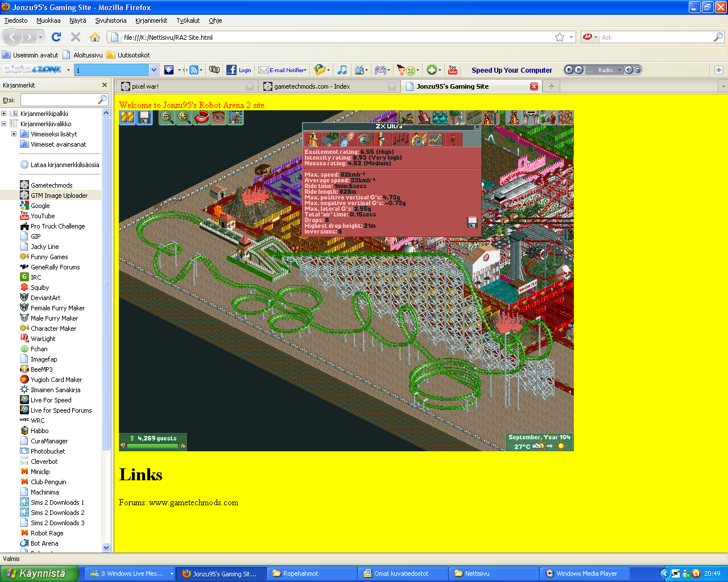Click the RSS feed toolbar icon
Image resolution: width=728 pixels, height=582 pixels.
[x=194, y=70]
